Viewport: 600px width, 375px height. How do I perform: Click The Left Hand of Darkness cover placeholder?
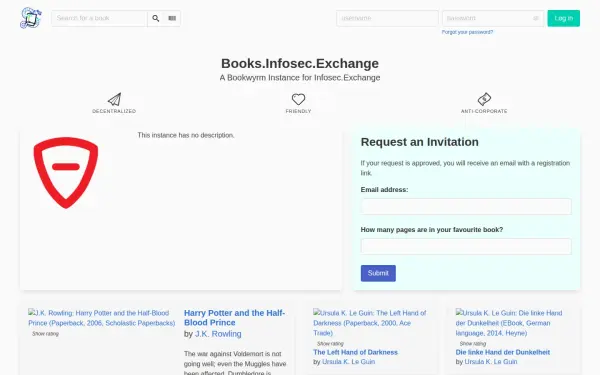(x=370, y=323)
